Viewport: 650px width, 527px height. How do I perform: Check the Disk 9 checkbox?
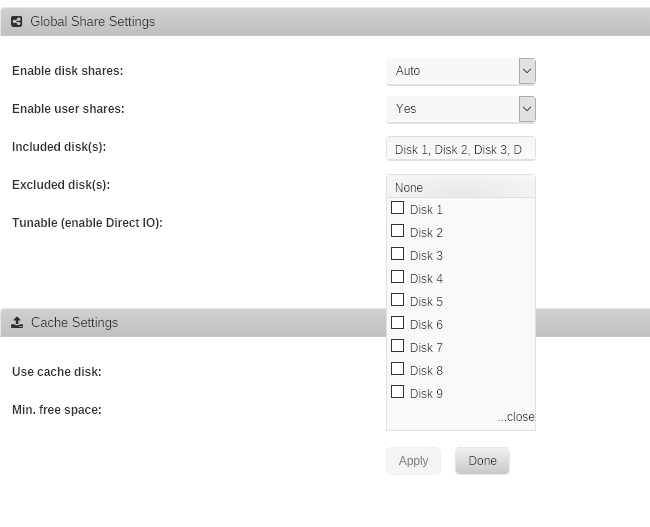pyautogui.click(x=398, y=392)
